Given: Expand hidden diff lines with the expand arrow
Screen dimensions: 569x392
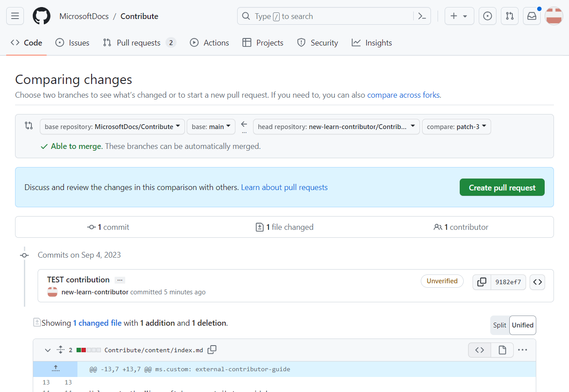Looking at the screenshot, I should click(55, 368).
